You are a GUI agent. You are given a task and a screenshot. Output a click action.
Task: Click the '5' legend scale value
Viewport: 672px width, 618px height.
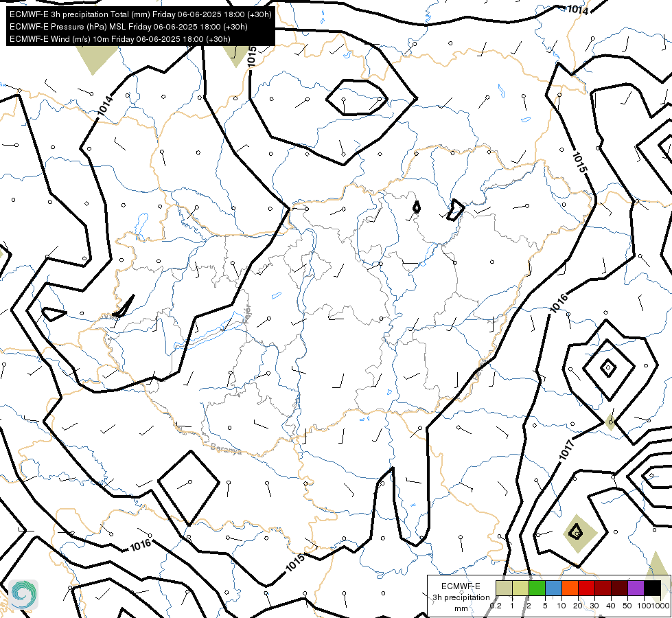(x=545, y=606)
